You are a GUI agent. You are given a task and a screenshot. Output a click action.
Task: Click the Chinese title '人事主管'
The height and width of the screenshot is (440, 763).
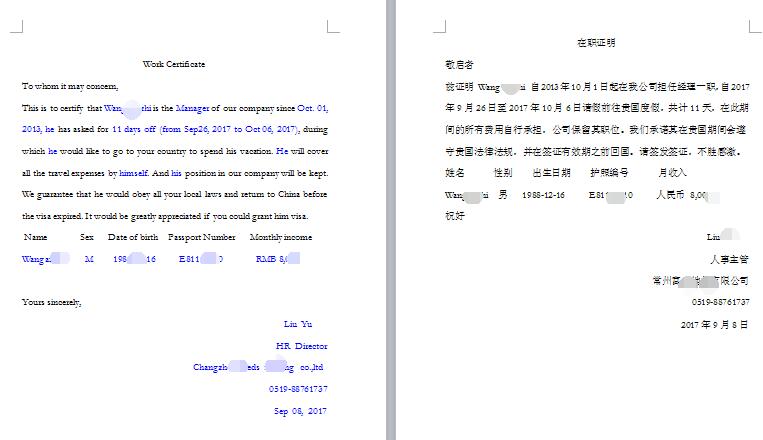729,259
